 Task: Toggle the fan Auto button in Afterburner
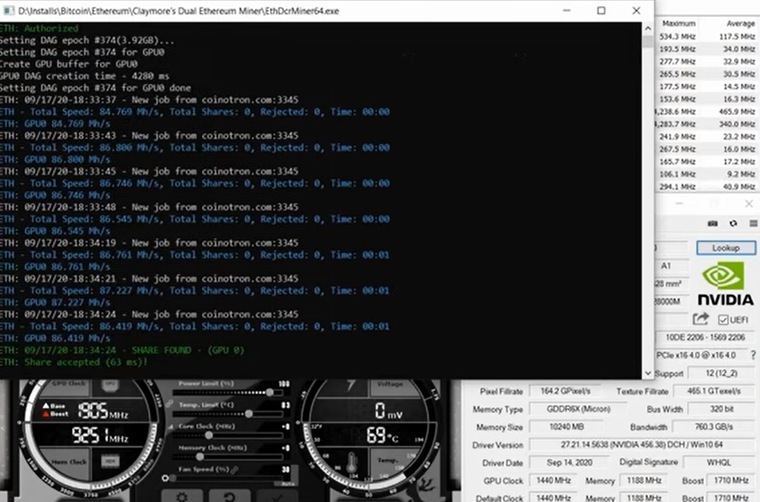288,483
